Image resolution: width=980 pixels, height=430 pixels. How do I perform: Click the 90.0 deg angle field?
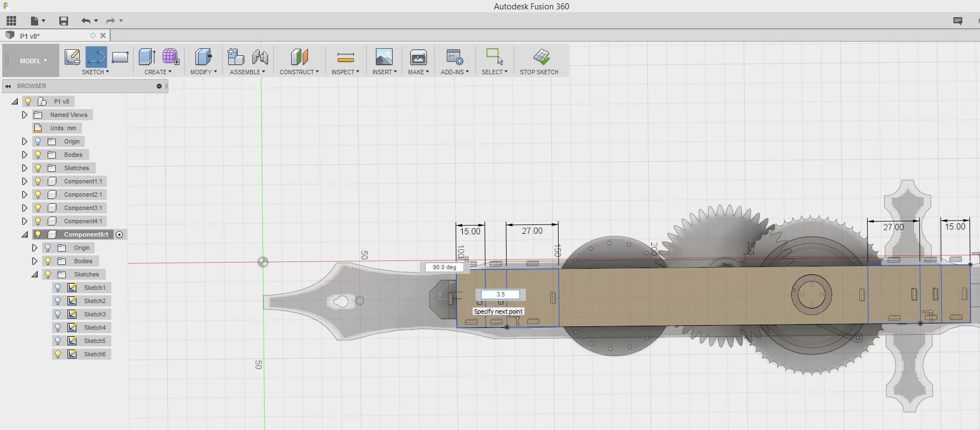tap(445, 267)
